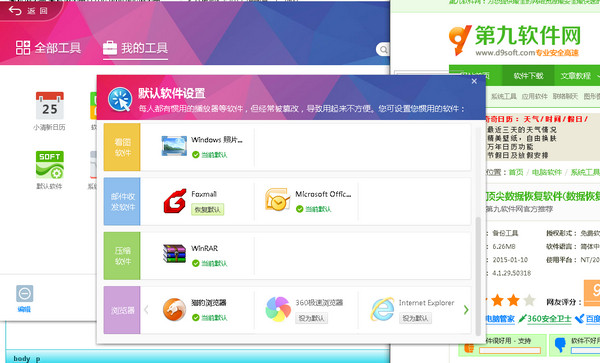Click the search magnifier icon
This screenshot has height=363, width=600.
(383, 49)
